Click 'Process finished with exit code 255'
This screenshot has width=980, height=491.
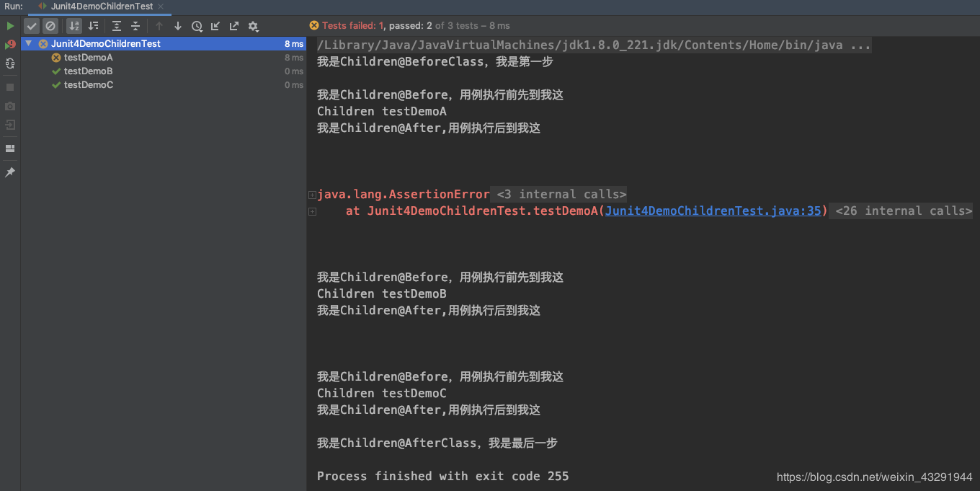click(x=442, y=477)
